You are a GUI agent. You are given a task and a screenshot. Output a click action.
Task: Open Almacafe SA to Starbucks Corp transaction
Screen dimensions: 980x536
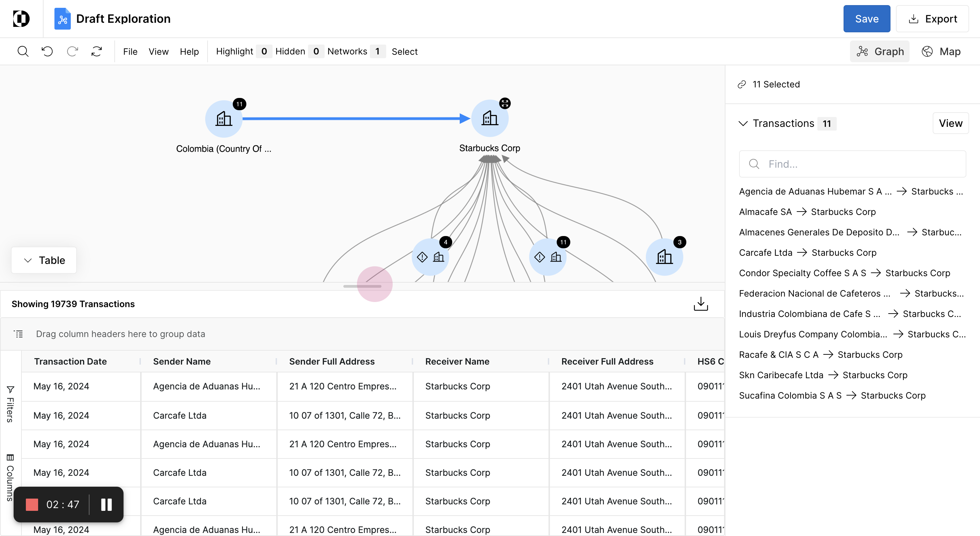[x=807, y=212]
